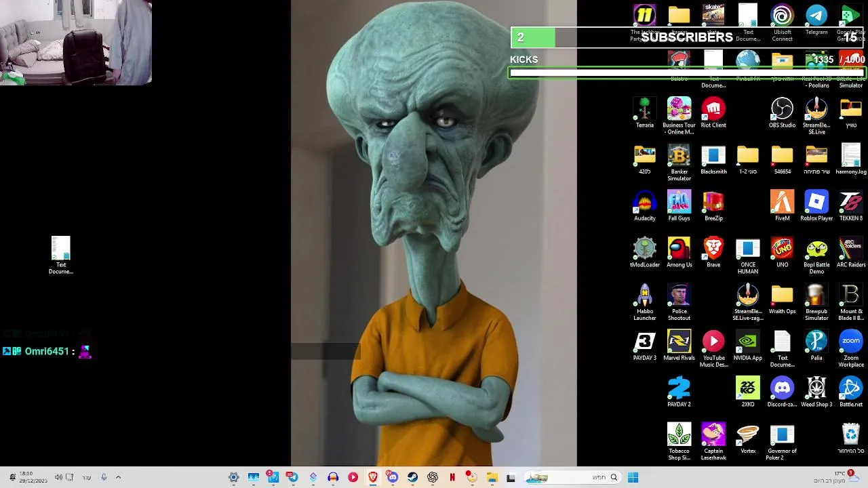Launch Captain Laserhawk desktop icon

pos(713,442)
